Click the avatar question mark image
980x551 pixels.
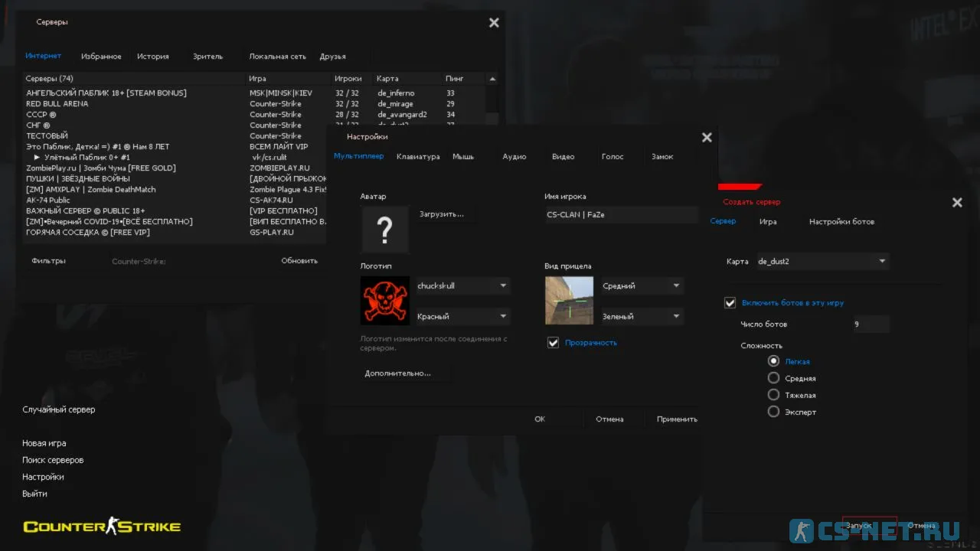[x=384, y=229]
